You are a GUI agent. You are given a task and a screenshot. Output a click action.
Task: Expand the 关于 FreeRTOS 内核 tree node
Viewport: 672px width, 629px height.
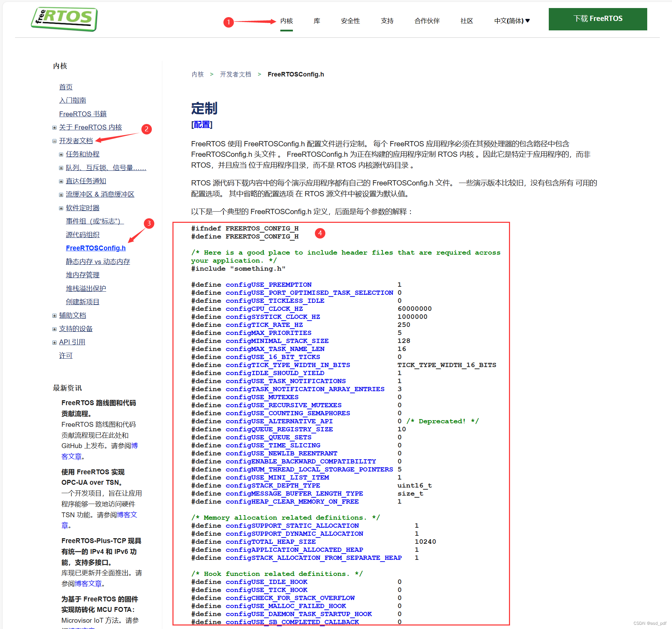[x=54, y=127]
